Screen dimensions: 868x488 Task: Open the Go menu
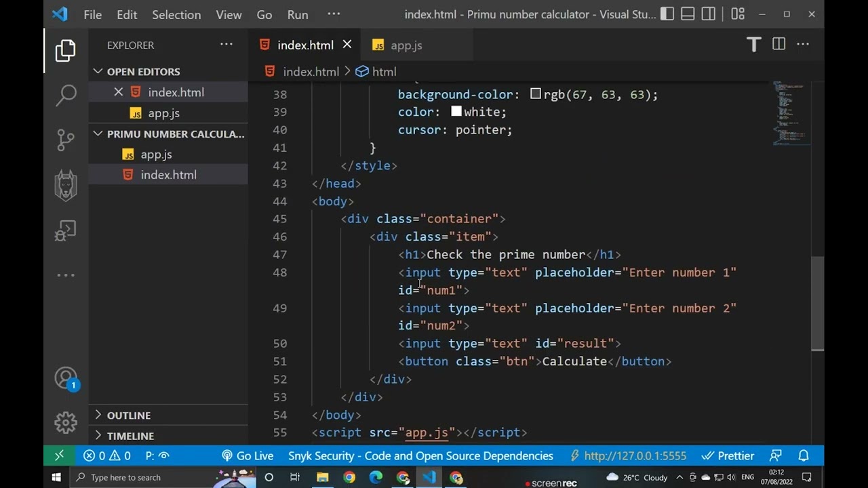click(264, 14)
